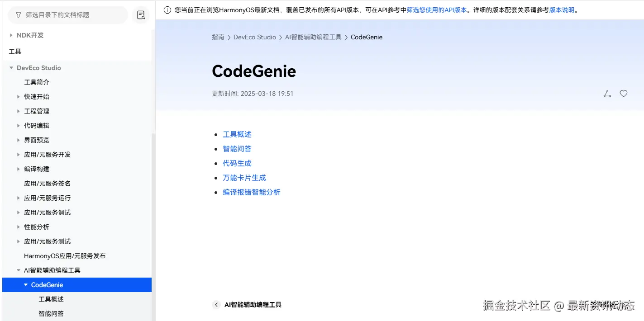The height and width of the screenshot is (321, 644).
Task: Click the 指南 breadcrumb link
Action: tap(218, 37)
